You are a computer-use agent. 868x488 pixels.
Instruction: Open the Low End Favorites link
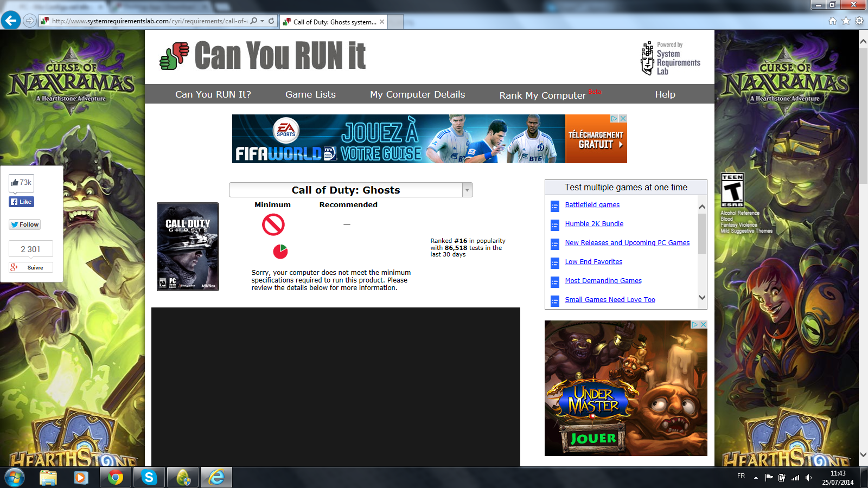tap(593, 262)
